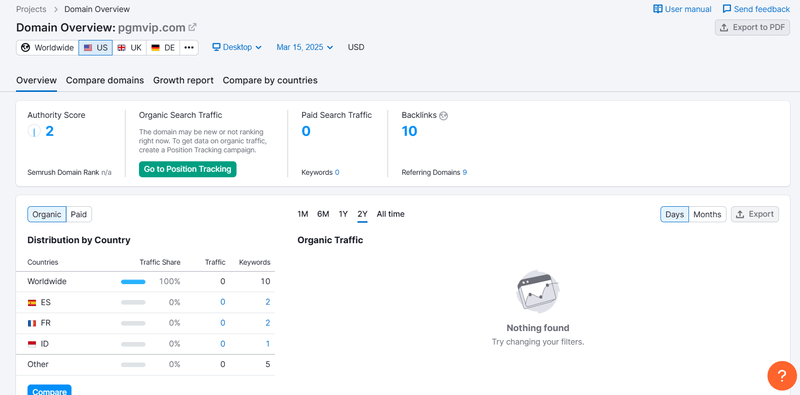
Task: Click the Nothing found chart illustration
Action: pos(537,292)
